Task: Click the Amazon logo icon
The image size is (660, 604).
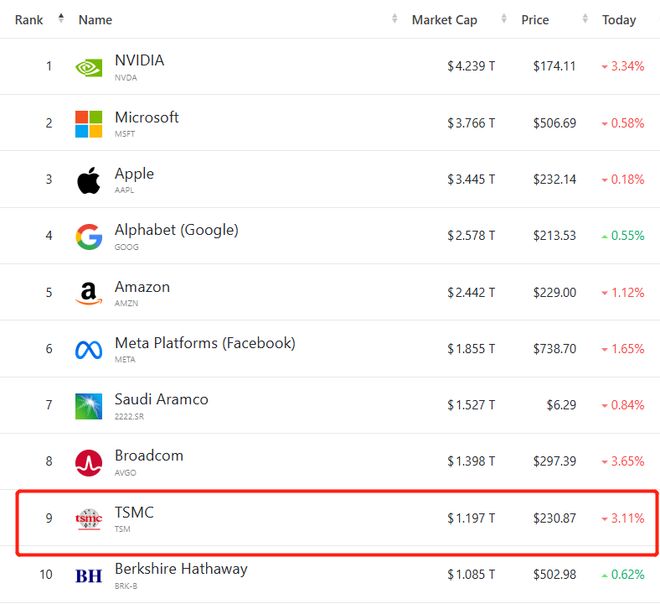Action: 88,294
